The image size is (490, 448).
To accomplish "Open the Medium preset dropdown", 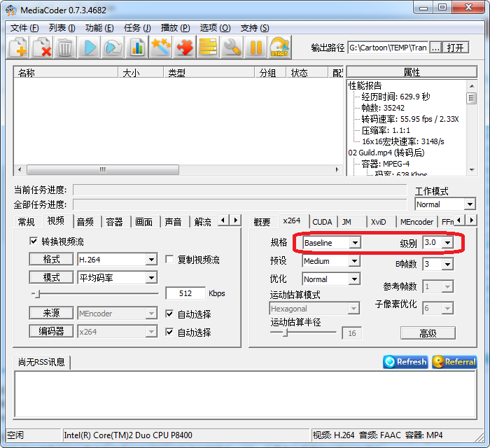I will point(354,261).
